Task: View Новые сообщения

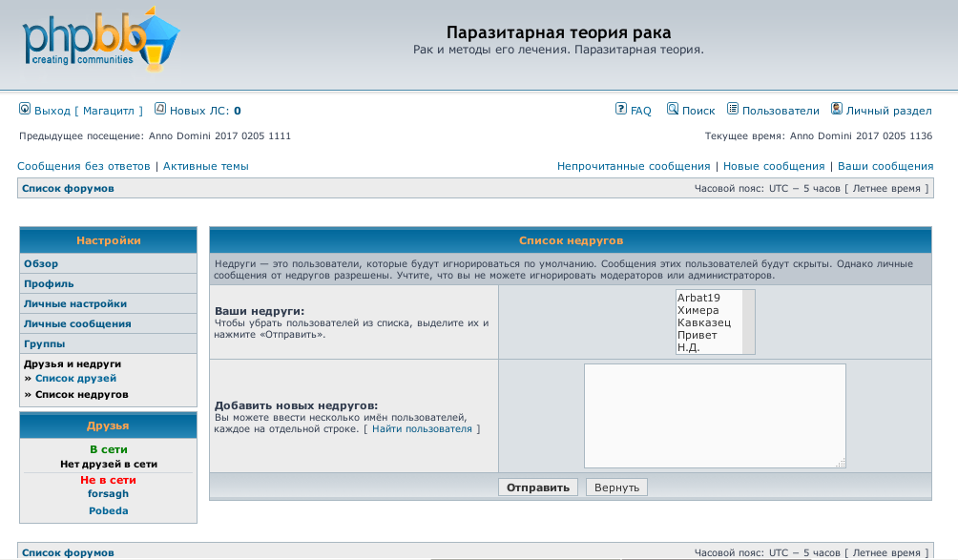Action: 774,166
